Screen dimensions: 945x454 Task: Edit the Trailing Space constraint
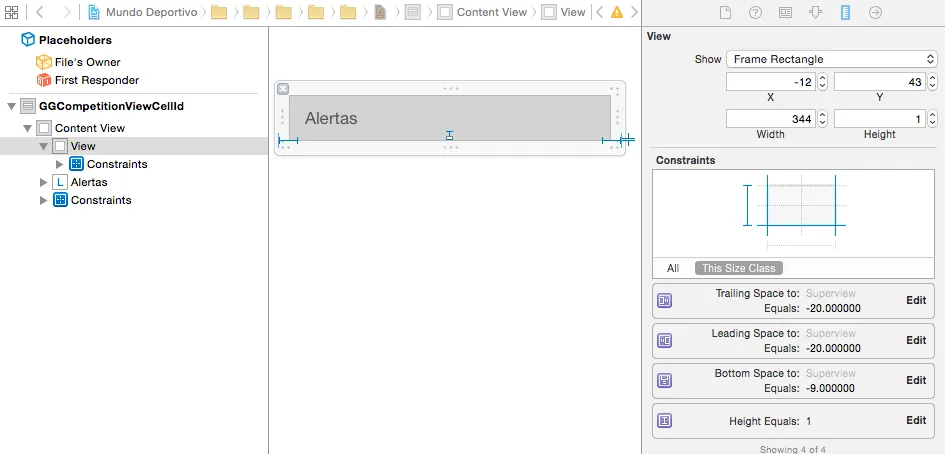pos(916,300)
